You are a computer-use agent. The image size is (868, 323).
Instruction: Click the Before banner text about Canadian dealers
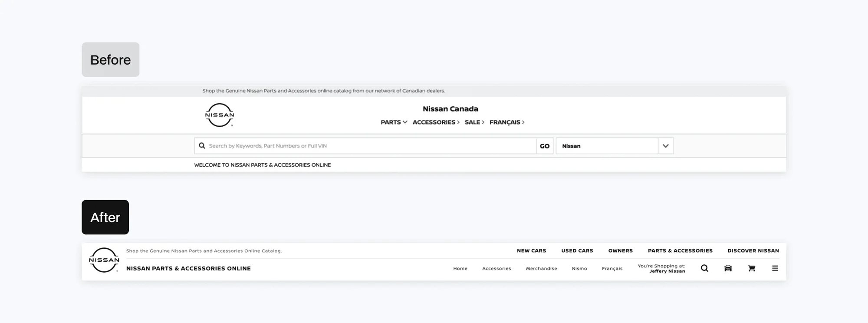(x=324, y=91)
